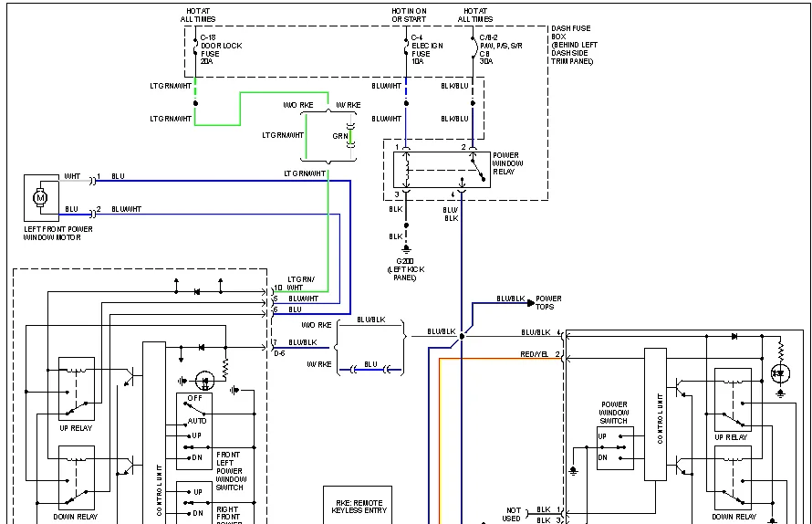Click the W/ RKE label beside GRN wire
This screenshot has width=812, height=524.
(348, 105)
